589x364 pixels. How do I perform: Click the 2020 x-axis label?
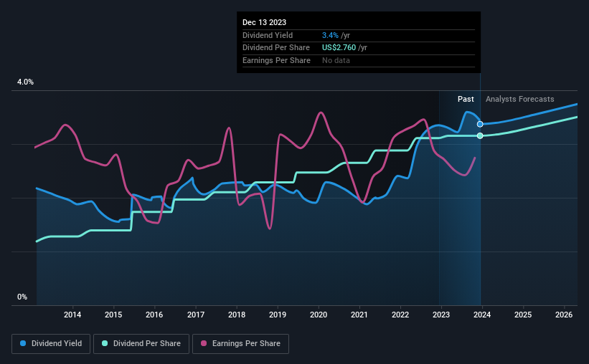tap(319, 315)
